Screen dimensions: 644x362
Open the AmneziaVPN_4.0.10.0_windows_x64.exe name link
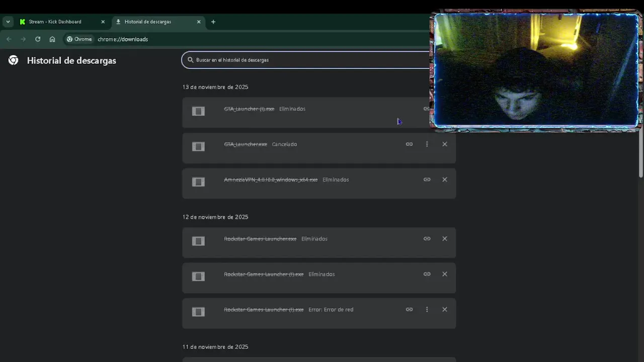(271, 179)
